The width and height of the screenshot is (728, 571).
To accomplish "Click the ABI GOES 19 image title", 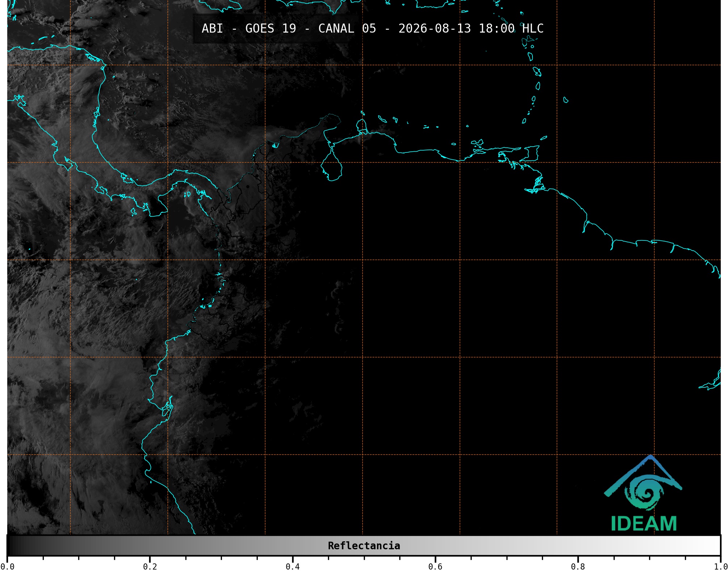I will [373, 29].
